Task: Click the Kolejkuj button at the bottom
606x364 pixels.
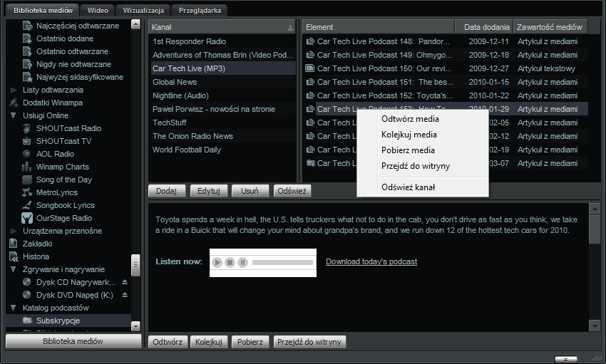Action: click(x=209, y=342)
